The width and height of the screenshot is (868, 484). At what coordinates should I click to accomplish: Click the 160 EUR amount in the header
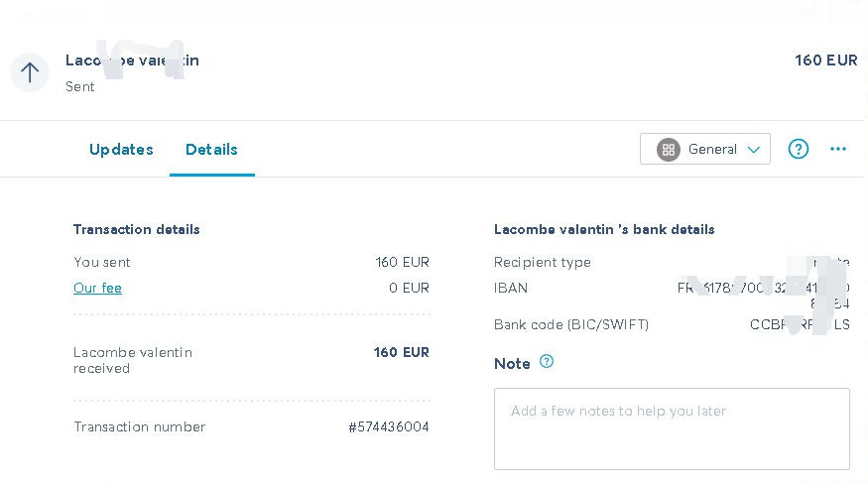tap(826, 60)
